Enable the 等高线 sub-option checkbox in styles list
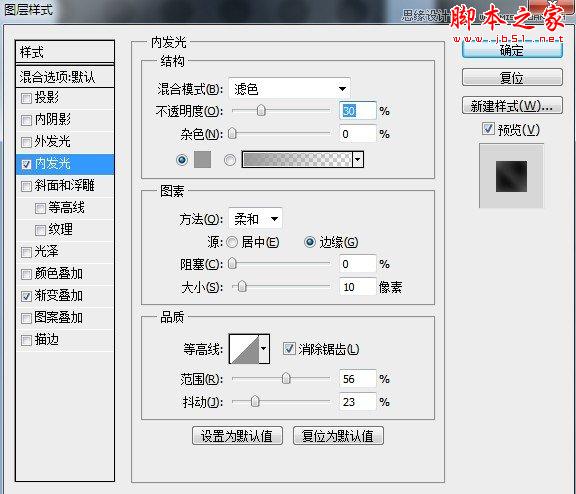This screenshot has height=494, width=576. coord(40,208)
